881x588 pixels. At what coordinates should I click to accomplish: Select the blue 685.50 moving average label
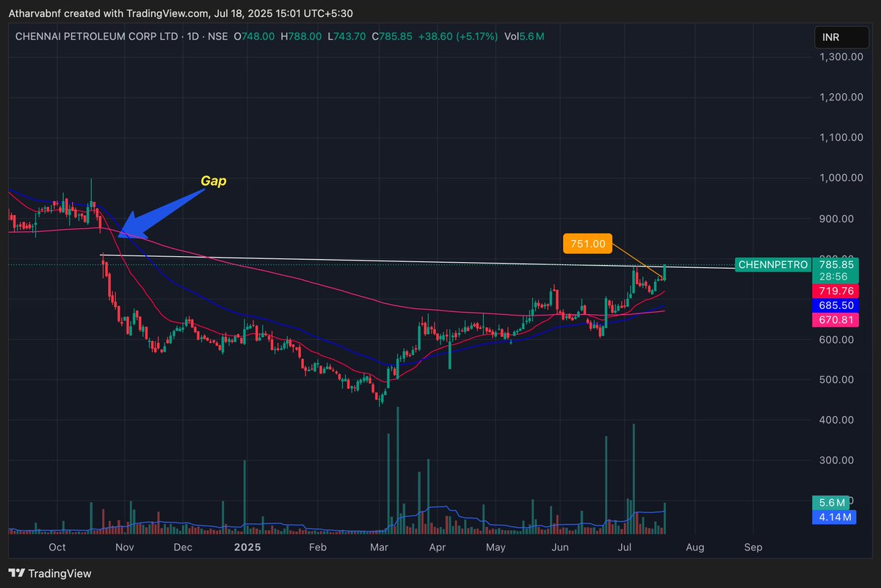click(837, 305)
